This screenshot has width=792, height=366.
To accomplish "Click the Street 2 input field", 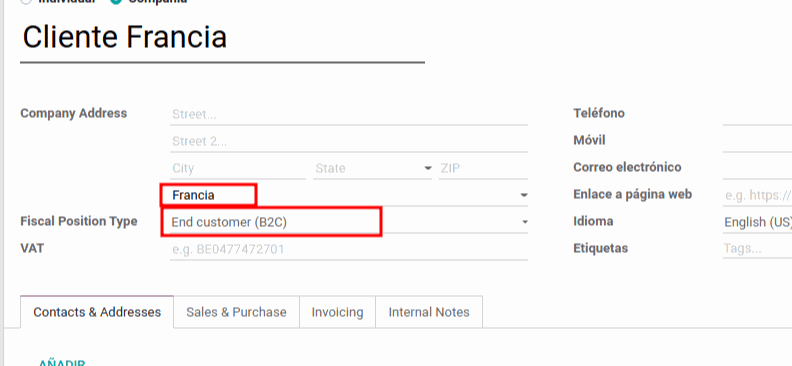I will 349,141.
